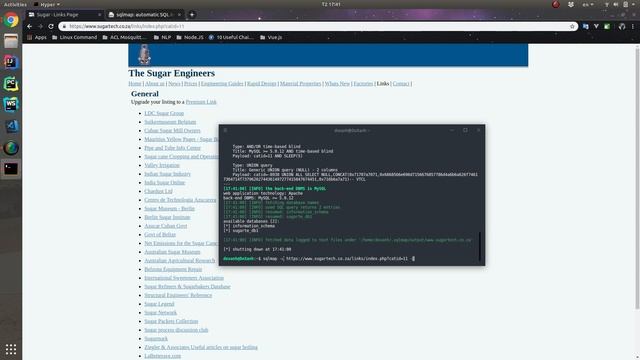Viewport: 640px width, 360px height.
Task: Open the Whats New link
Action: point(337,83)
